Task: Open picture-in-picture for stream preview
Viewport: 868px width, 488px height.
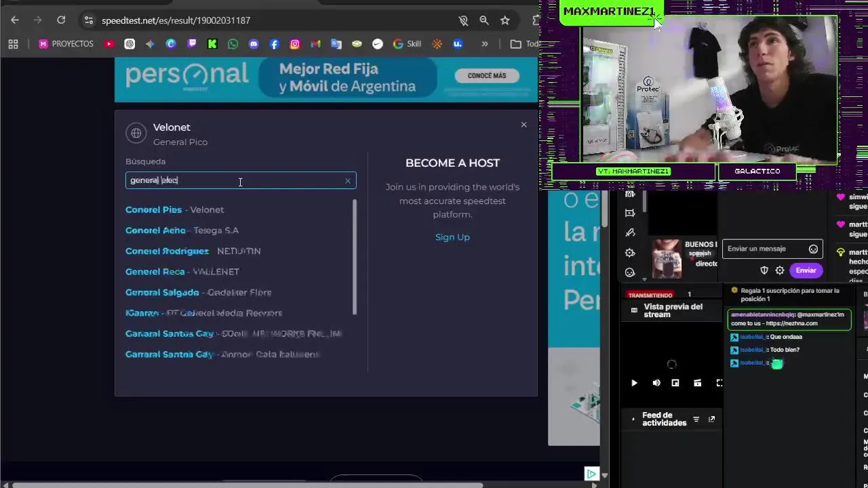Action: tap(675, 383)
